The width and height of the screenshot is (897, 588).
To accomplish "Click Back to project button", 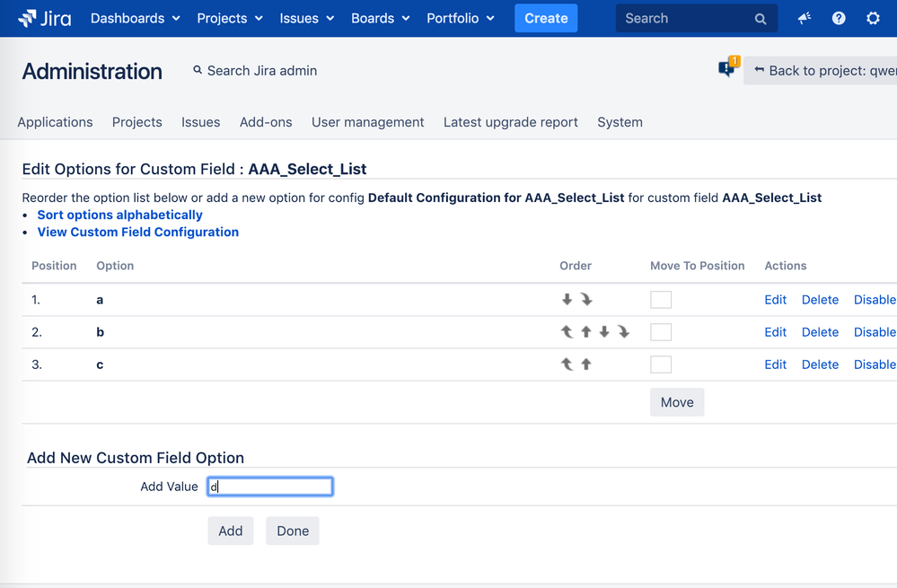I will pyautogui.click(x=821, y=70).
